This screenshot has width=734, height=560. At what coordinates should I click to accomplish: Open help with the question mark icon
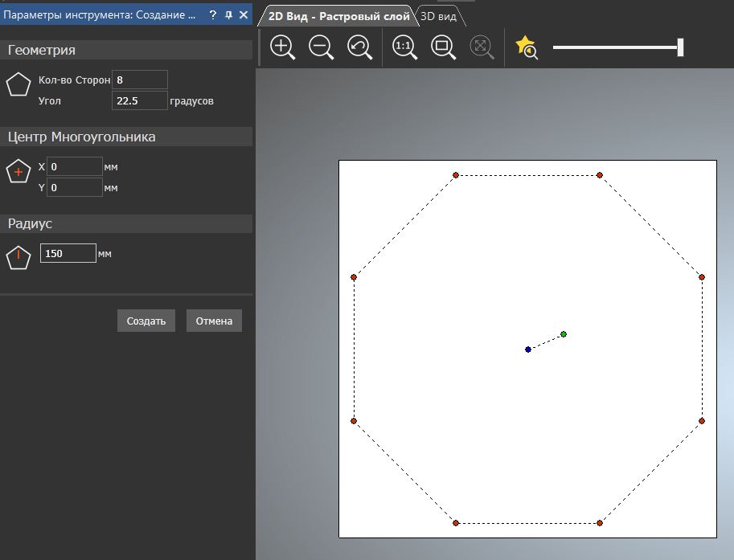(x=213, y=14)
